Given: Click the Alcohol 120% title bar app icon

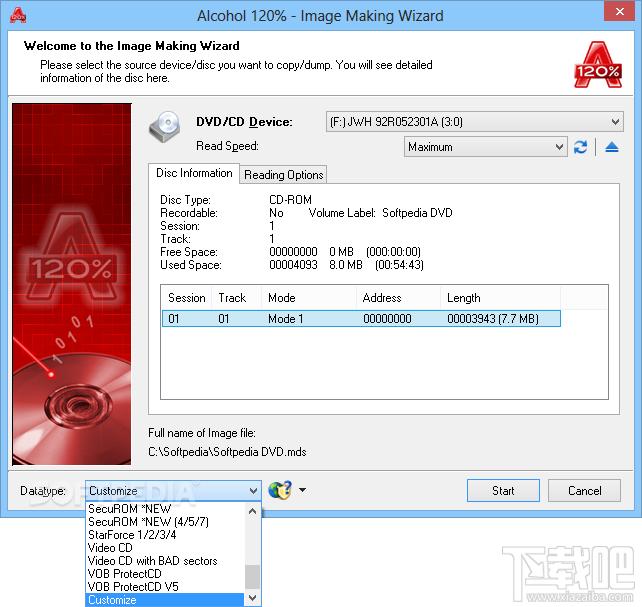Looking at the screenshot, I should click(x=18, y=16).
